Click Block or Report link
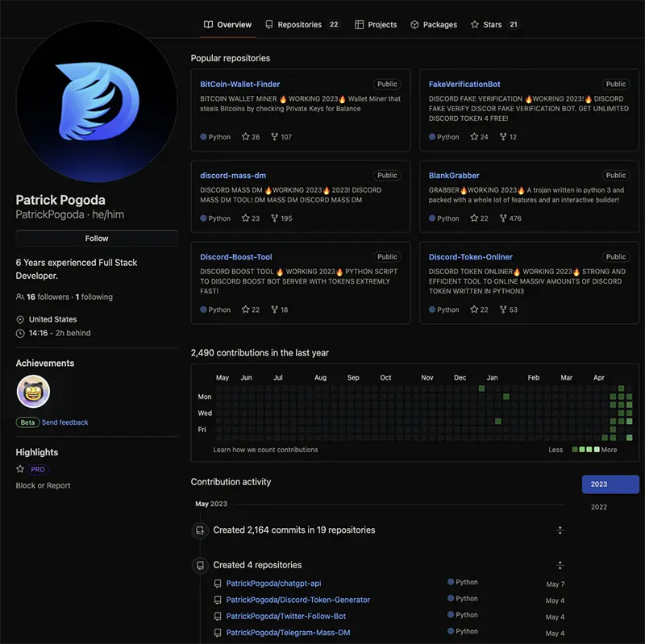This screenshot has height=644, width=645. tap(44, 486)
